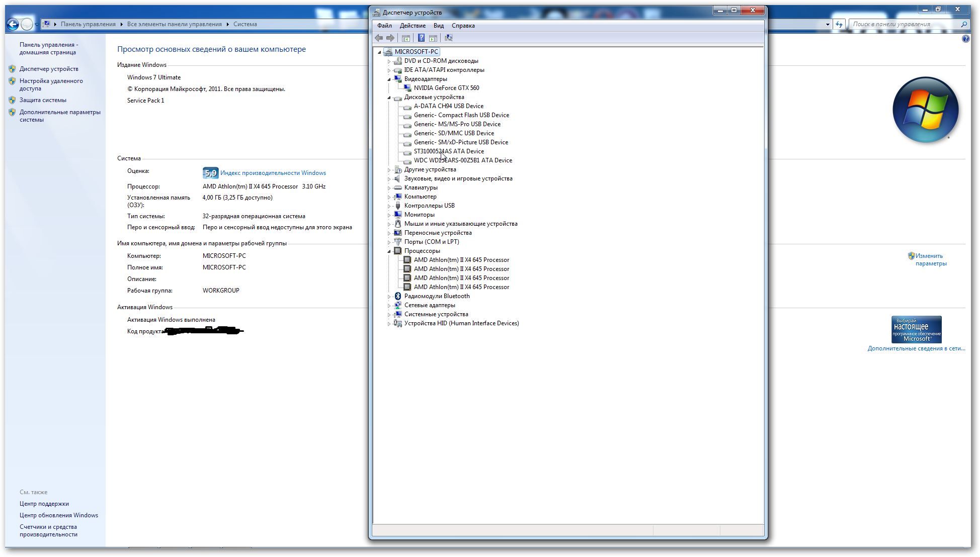Expand DVD и CD-ROM дисководы node
The image size is (980, 557).
click(389, 61)
